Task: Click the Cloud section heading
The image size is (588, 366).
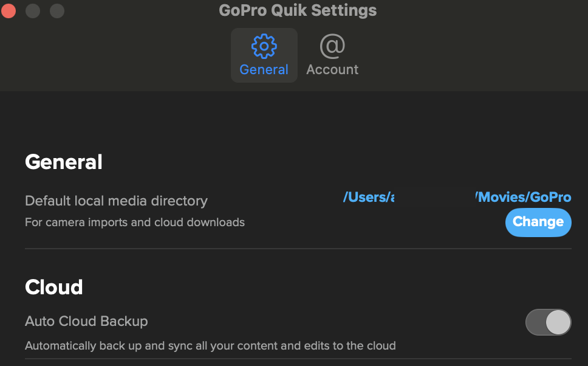Action: (53, 287)
